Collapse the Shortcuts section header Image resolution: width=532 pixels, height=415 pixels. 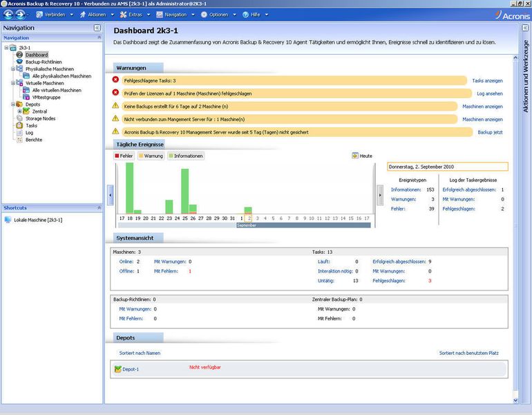click(99, 207)
